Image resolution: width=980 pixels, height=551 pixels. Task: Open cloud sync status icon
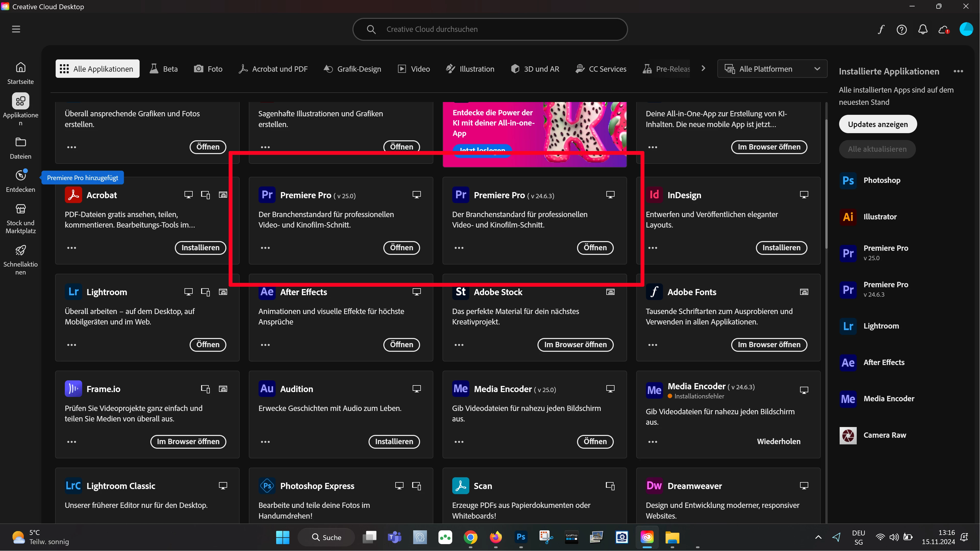point(944,29)
